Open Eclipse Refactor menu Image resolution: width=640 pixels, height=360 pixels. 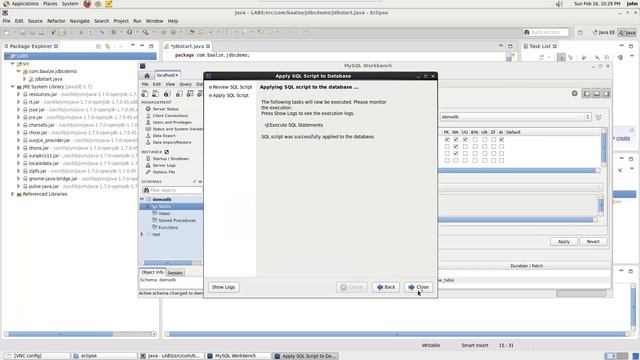coord(56,21)
